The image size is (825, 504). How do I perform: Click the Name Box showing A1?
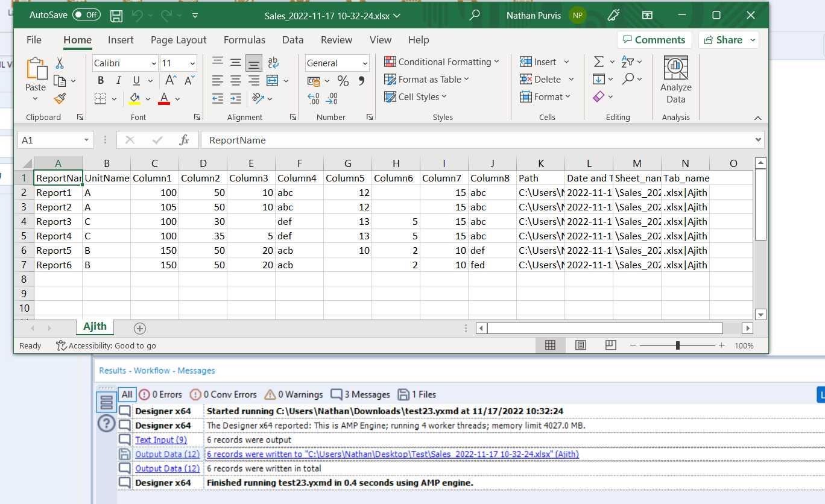[51, 140]
